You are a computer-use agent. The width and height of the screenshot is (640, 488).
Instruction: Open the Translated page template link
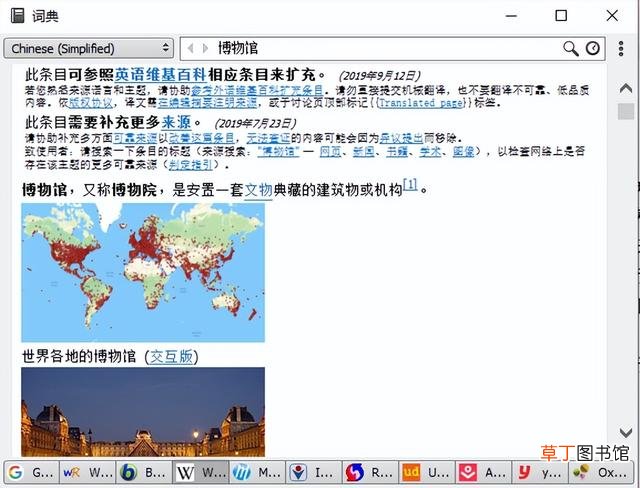pos(422,102)
